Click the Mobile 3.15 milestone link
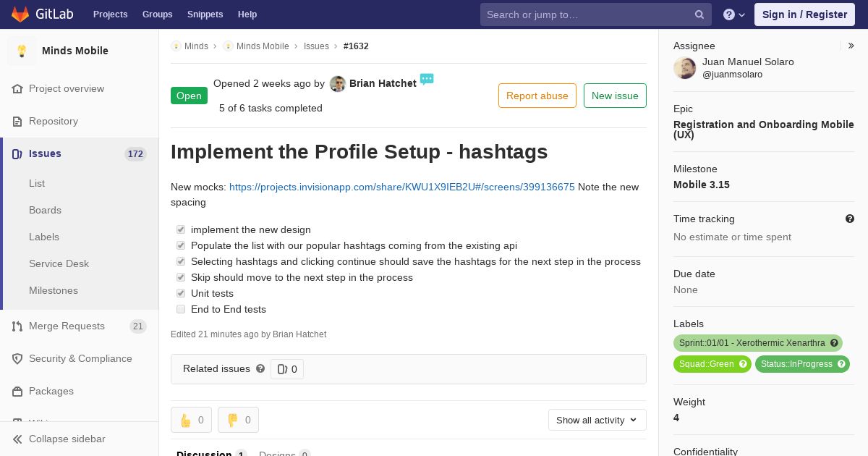The image size is (868, 456). pos(702,185)
